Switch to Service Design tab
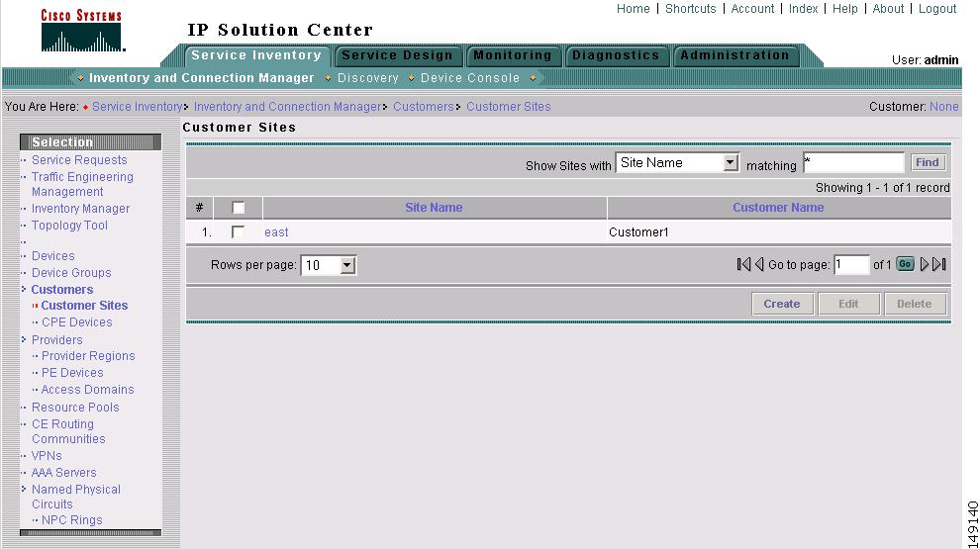Viewport: 980px width, 549px height. 398,55
